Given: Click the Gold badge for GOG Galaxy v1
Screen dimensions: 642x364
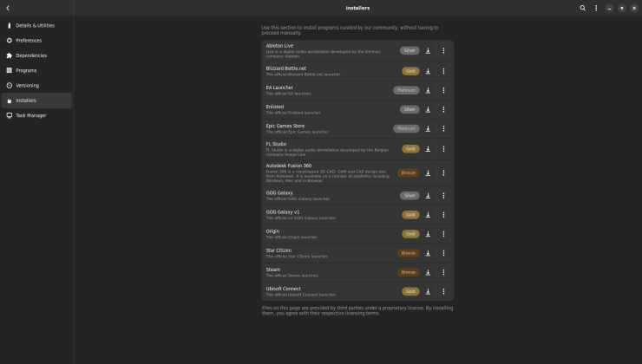Looking at the screenshot, I should [410, 215].
